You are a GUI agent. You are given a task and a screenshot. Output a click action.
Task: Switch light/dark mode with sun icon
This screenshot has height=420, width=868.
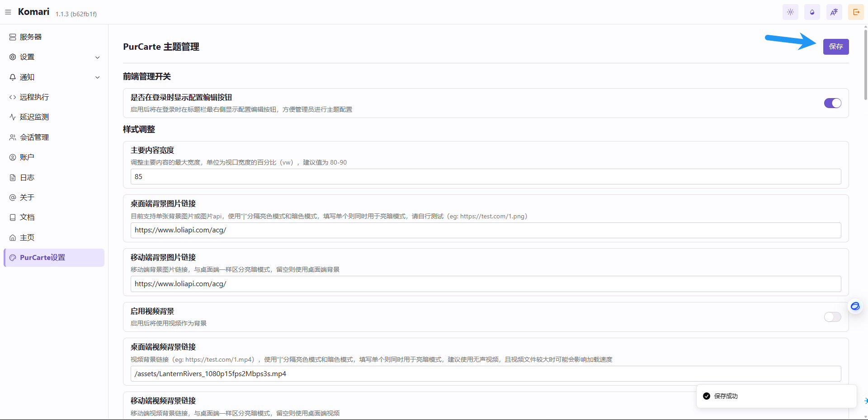click(x=790, y=12)
